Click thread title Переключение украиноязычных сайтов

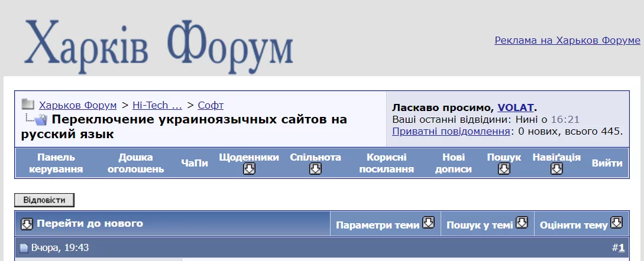pyautogui.click(x=185, y=127)
